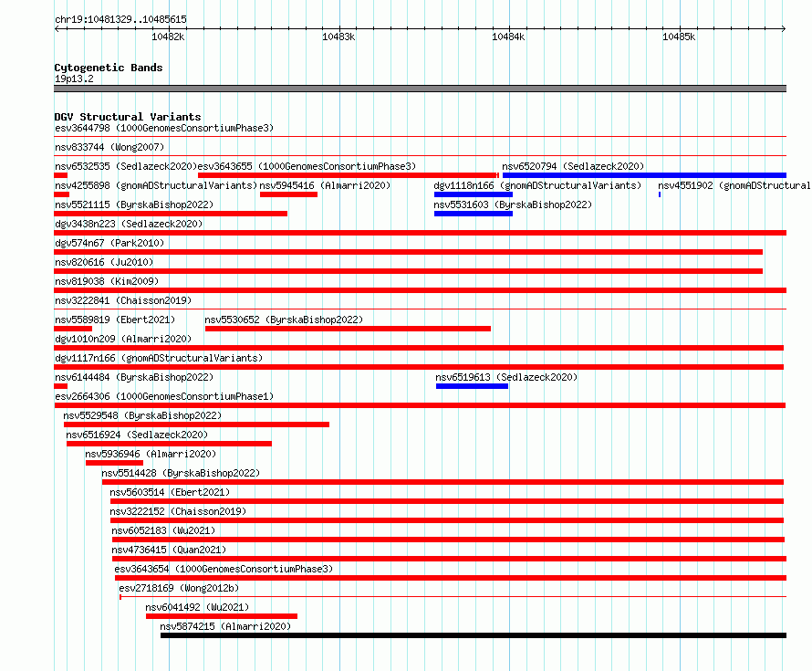Image resolution: width=812 pixels, height=671 pixels.
Task: Click the 10485k ruler position
Action: pyautogui.click(x=679, y=37)
